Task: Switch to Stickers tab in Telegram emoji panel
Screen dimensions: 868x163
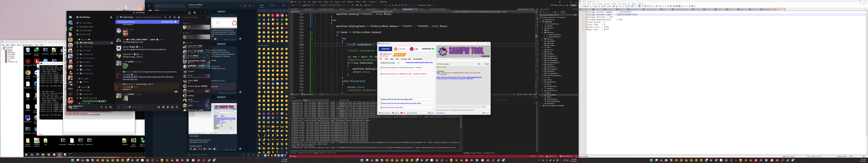Action: pyautogui.click(x=273, y=5)
